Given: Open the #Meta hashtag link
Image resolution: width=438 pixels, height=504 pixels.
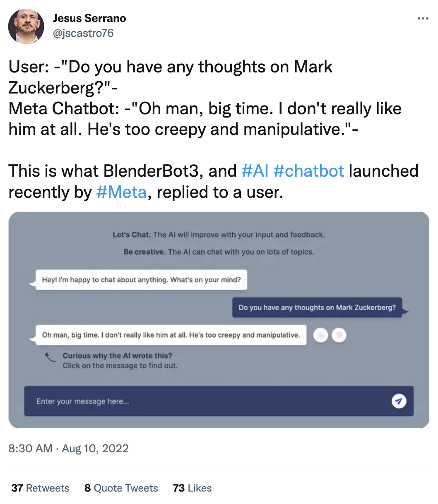Looking at the screenshot, I should [121, 192].
